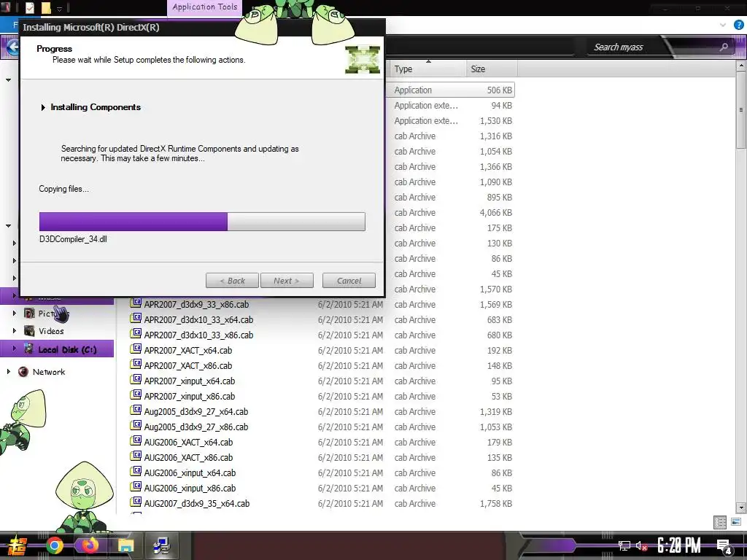Click the file list vertical scrollbar thumb
Viewport: 747px width, 560px height.
741,110
